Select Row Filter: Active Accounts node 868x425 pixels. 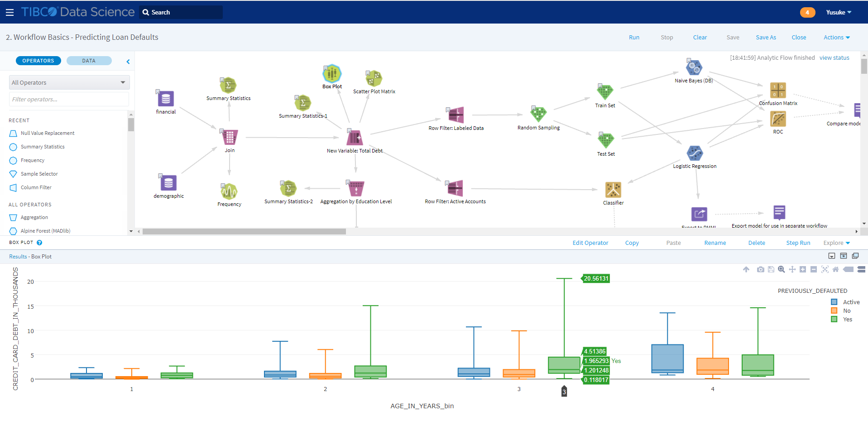(455, 188)
